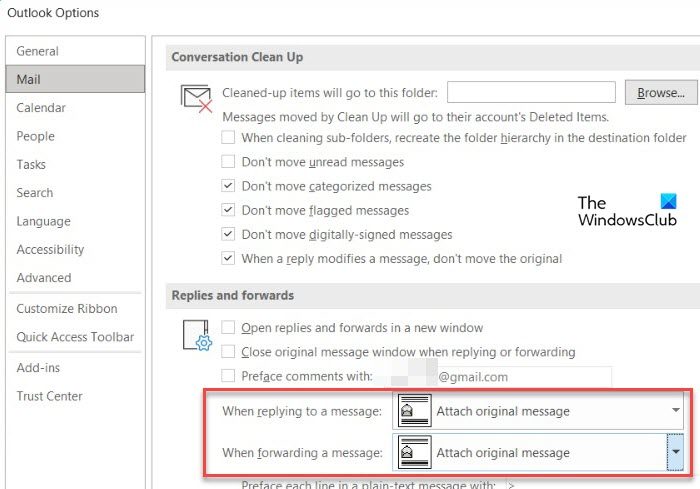Viewport: 700px width, 489px height.
Task: Open Customize Ribbon settings
Action: pos(75,309)
